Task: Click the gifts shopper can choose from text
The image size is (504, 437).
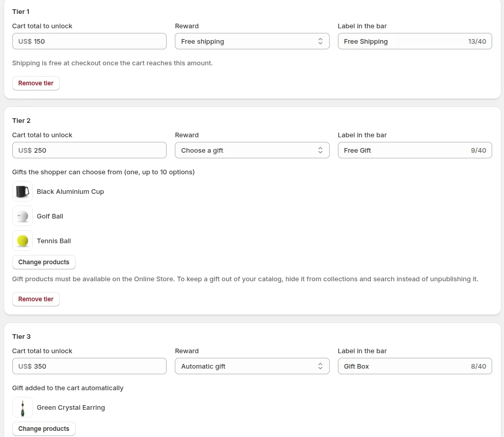Action: point(103,172)
